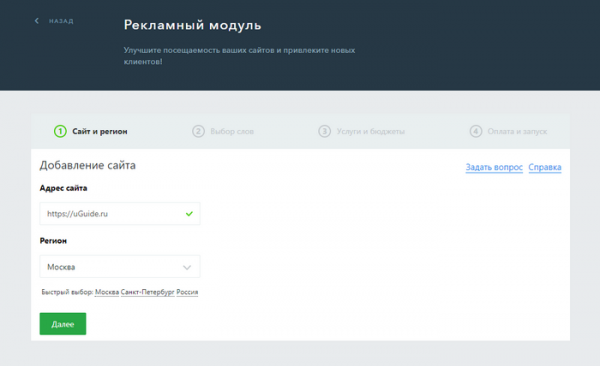Choose Россия quick-select link
Screen dimensions: 600x366
pyautogui.click(x=187, y=292)
